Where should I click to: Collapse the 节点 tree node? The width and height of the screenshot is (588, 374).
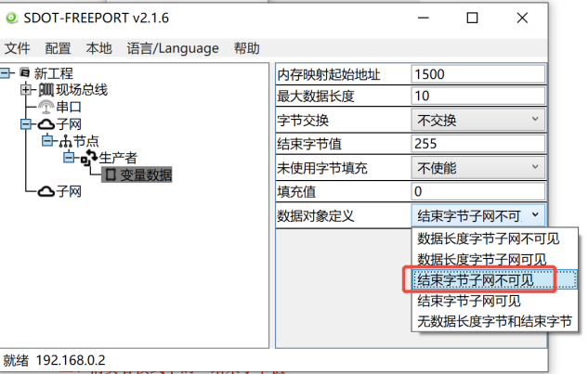click(x=47, y=141)
